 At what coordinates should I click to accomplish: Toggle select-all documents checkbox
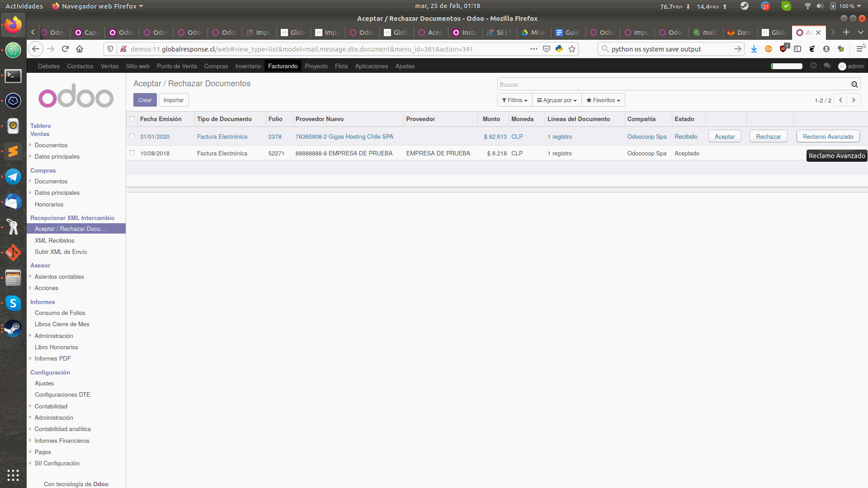(x=132, y=118)
